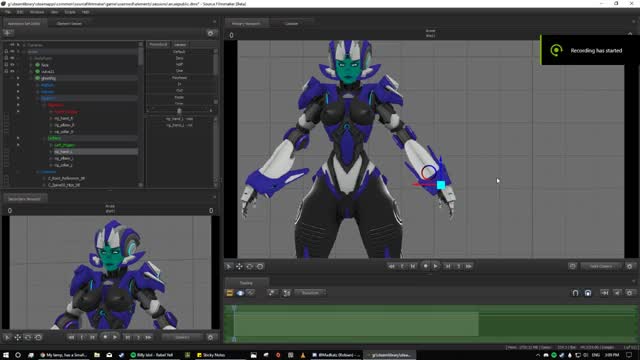Open the Windows menu in menu bar
640x360 pixels.
click(x=37, y=12)
